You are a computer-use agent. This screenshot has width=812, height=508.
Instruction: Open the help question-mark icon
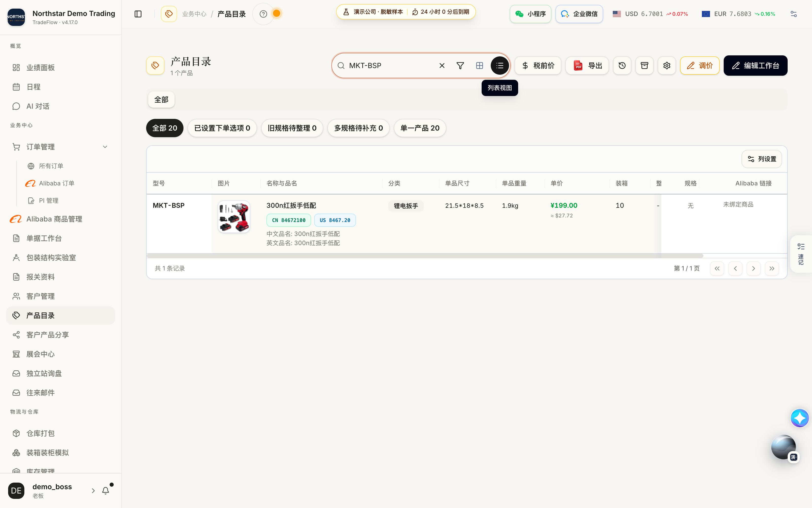pyautogui.click(x=263, y=14)
